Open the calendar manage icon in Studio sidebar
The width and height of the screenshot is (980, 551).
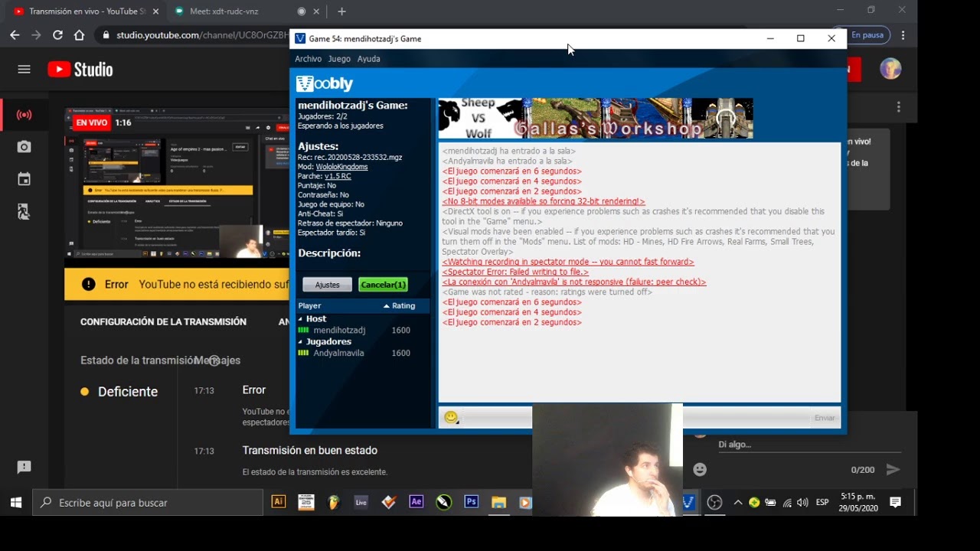click(24, 179)
